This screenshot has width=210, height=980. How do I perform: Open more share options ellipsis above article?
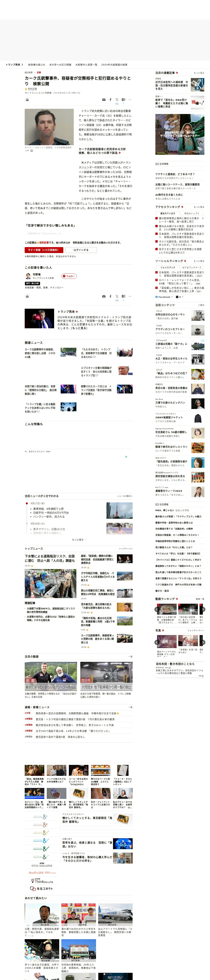click(130, 100)
